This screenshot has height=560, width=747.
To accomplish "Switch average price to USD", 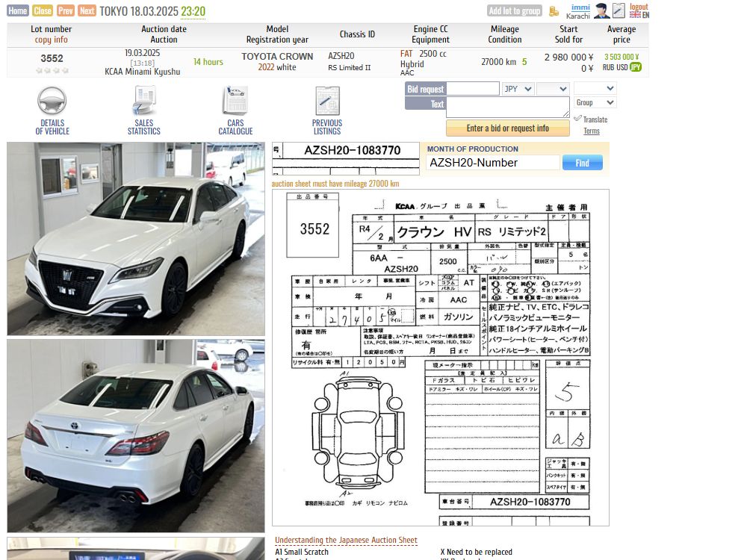I will coord(622,68).
